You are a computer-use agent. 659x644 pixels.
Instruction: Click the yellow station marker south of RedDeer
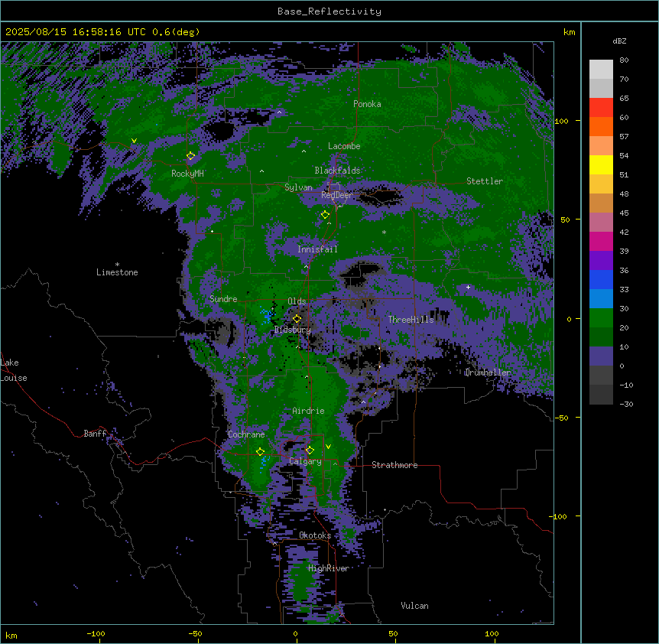coord(325,215)
